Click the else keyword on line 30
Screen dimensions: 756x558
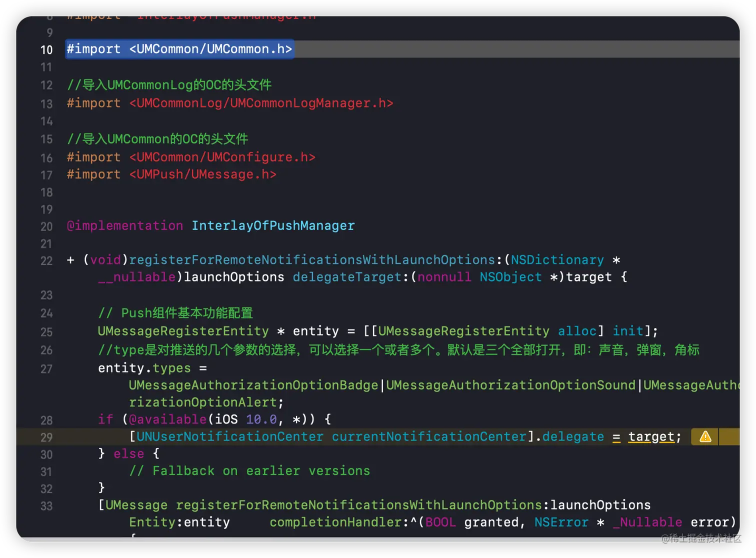point(128,453)
